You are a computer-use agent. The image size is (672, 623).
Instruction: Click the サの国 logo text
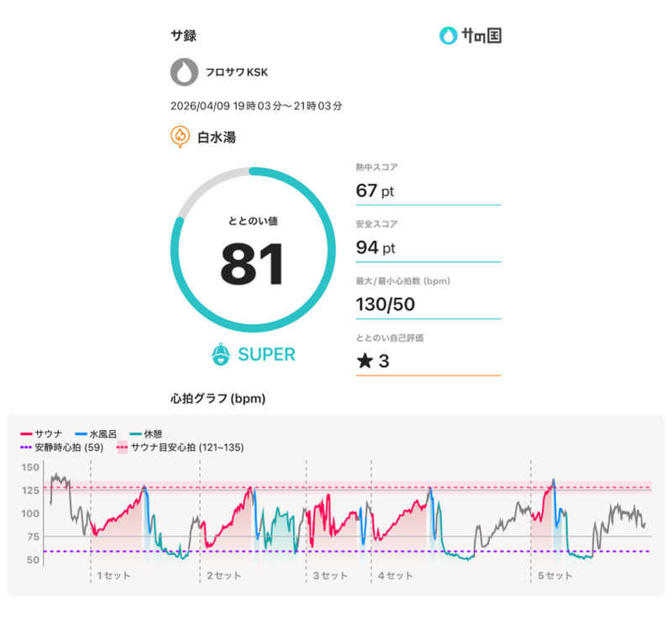481,36
